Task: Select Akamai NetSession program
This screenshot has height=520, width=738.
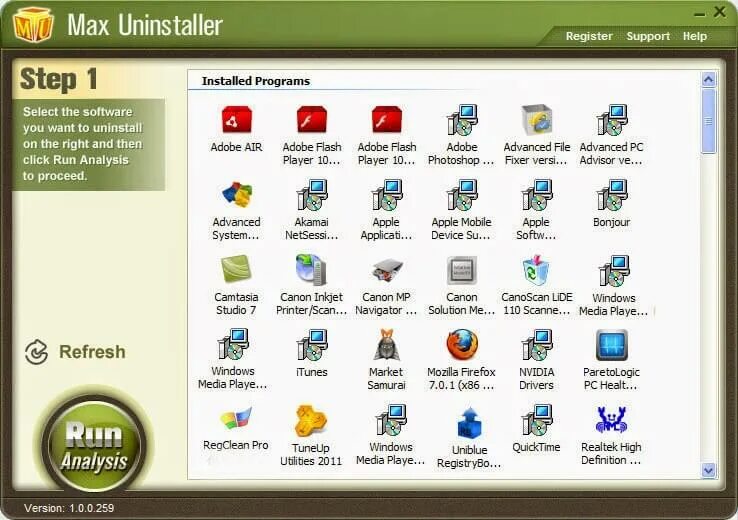Action: pyautogui.click(x=312, y=210)
